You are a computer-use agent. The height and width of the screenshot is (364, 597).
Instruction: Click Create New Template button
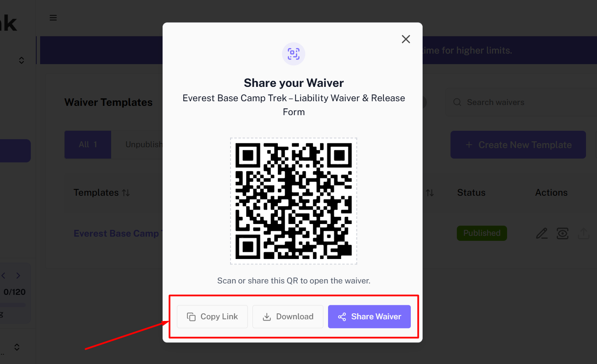point(518,145)
